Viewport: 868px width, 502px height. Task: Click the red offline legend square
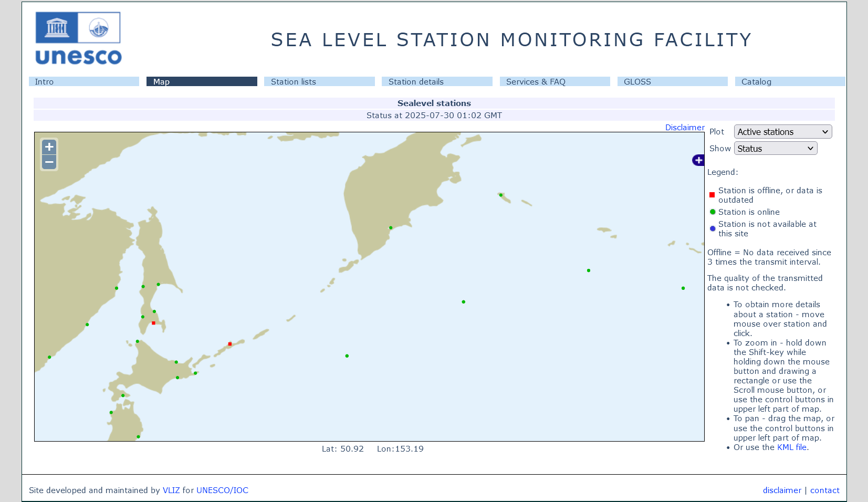click(x=712, y=195)
